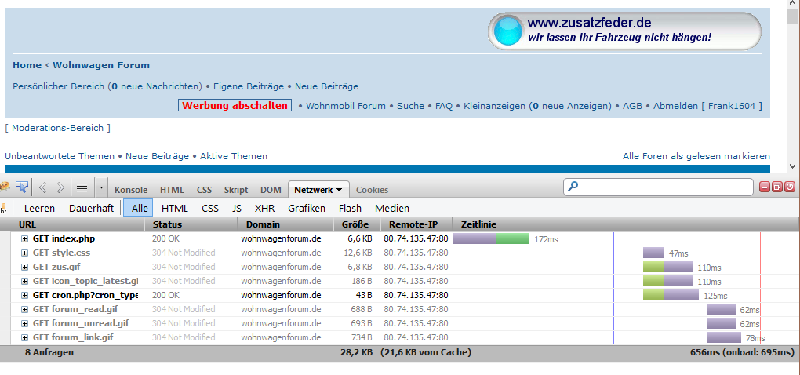The image size is (800, 375).
Task: Open Firebug in a separate window
Action: (x=777, y=187)
